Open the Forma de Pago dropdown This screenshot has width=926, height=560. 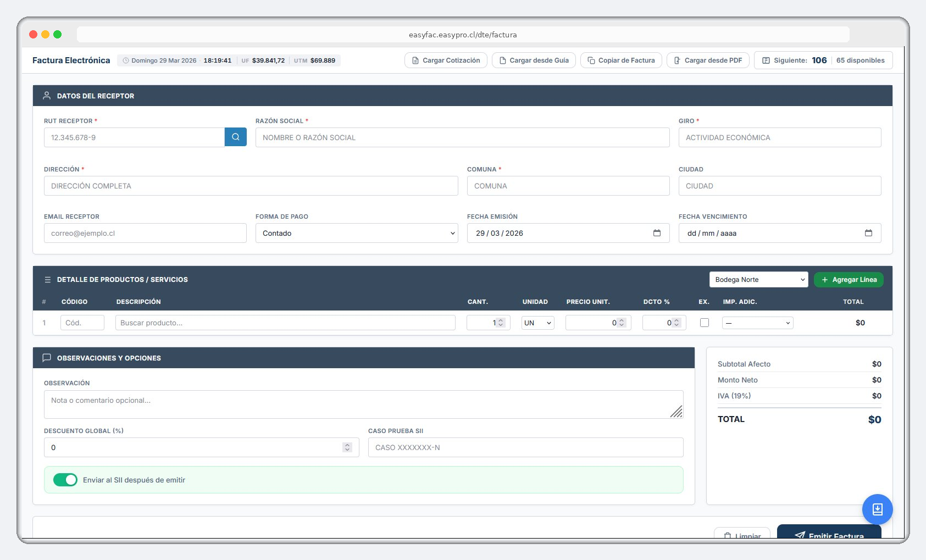click(x=357, y=233)
